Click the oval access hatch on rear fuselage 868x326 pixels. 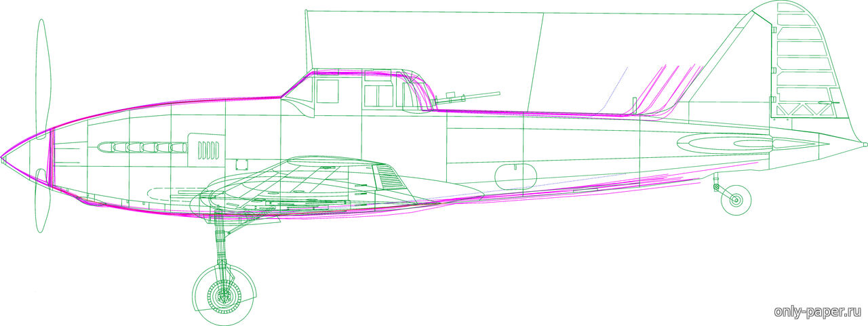coord(515,177)
